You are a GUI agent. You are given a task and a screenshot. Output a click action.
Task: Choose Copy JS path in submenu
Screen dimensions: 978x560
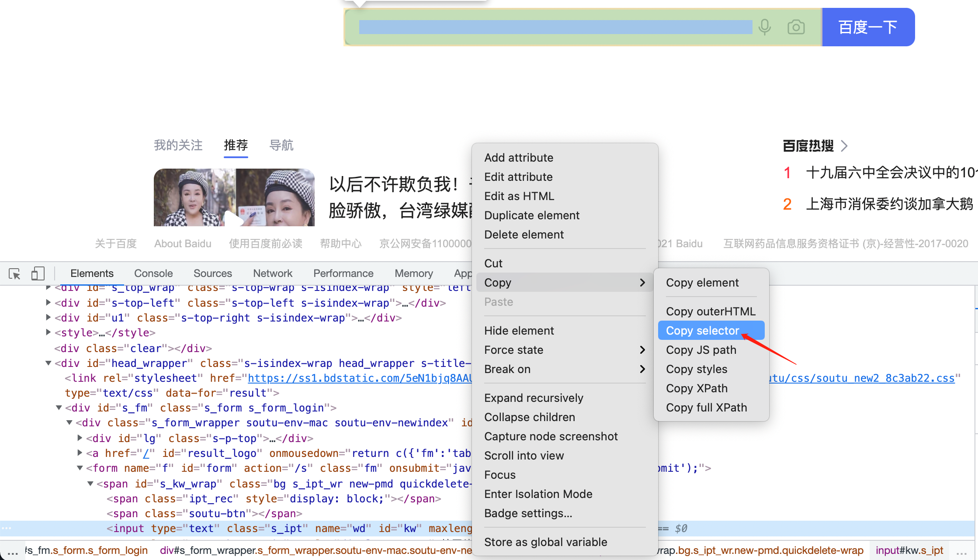(x=711, y=350)
